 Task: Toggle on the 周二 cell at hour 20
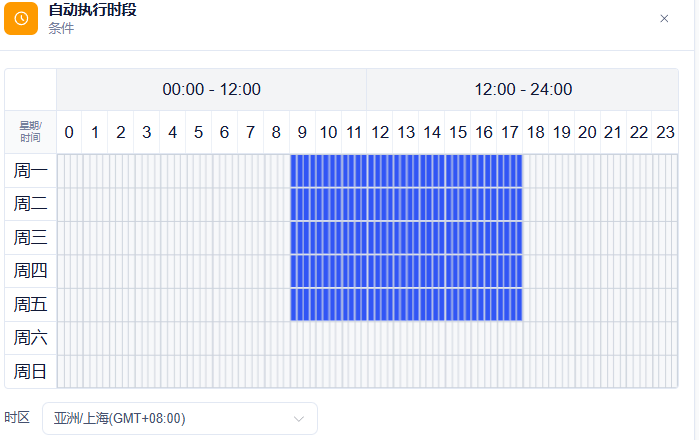click(587, 204)
